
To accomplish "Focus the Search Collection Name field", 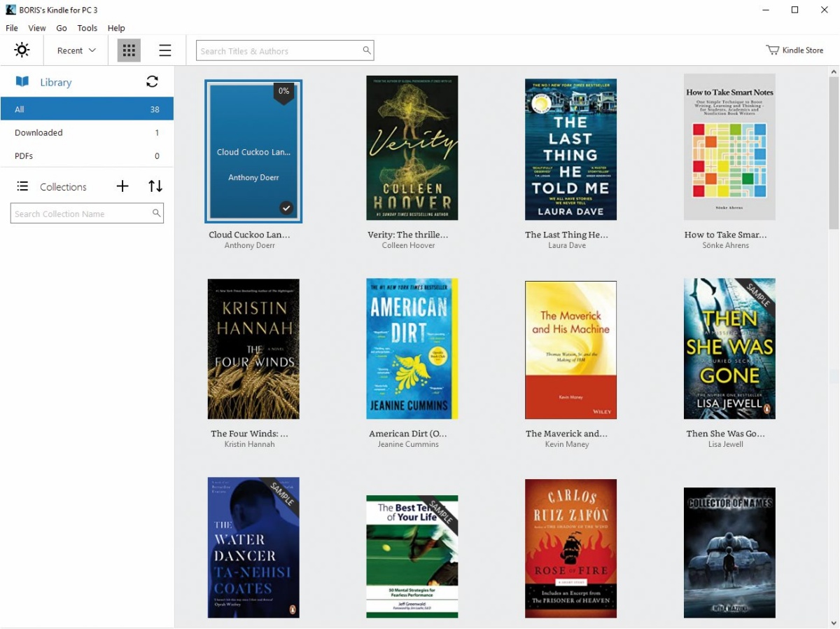I will pos(87,214).
